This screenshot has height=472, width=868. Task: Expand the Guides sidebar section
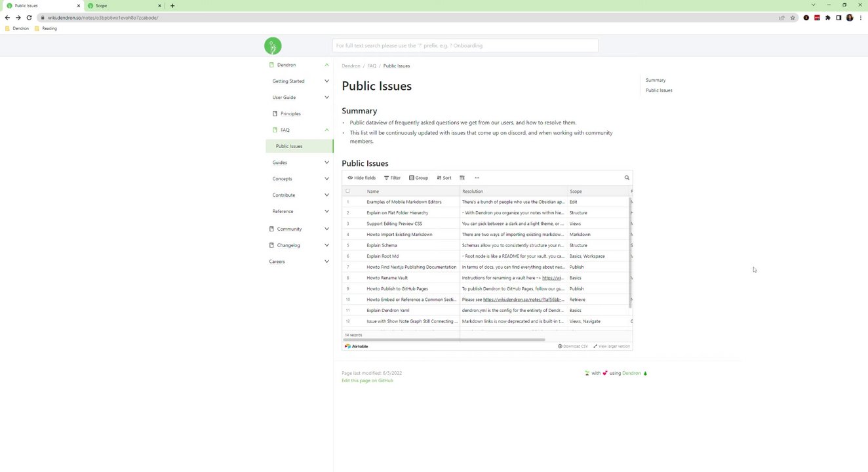[326, 163]
